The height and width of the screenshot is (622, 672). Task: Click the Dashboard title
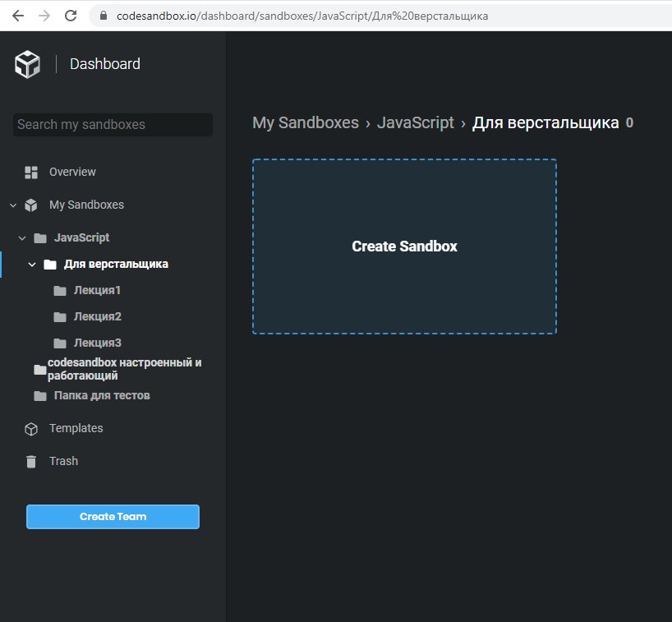[105, 64]
